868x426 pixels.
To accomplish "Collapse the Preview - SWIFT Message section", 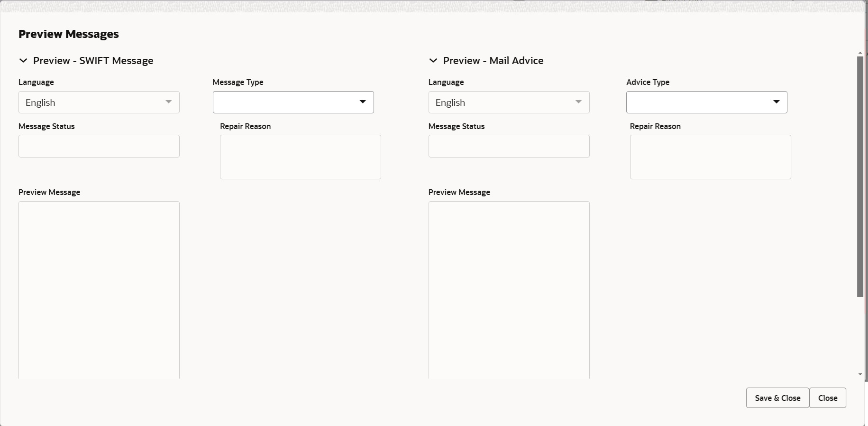I will (x=23, y=61).
